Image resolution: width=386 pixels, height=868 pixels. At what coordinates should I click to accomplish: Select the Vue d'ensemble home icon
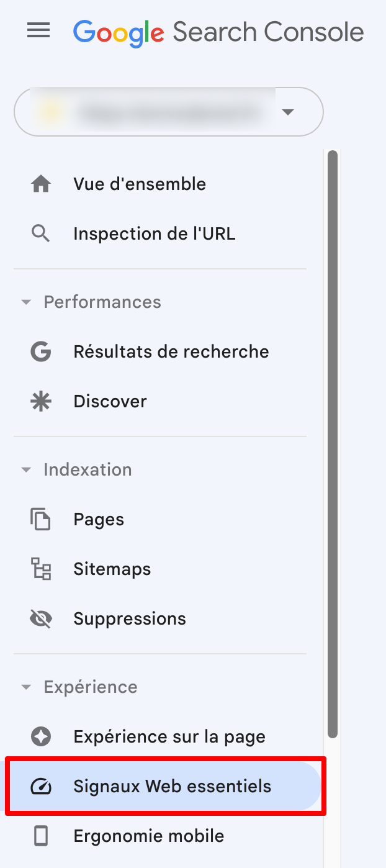pos(40,184)
